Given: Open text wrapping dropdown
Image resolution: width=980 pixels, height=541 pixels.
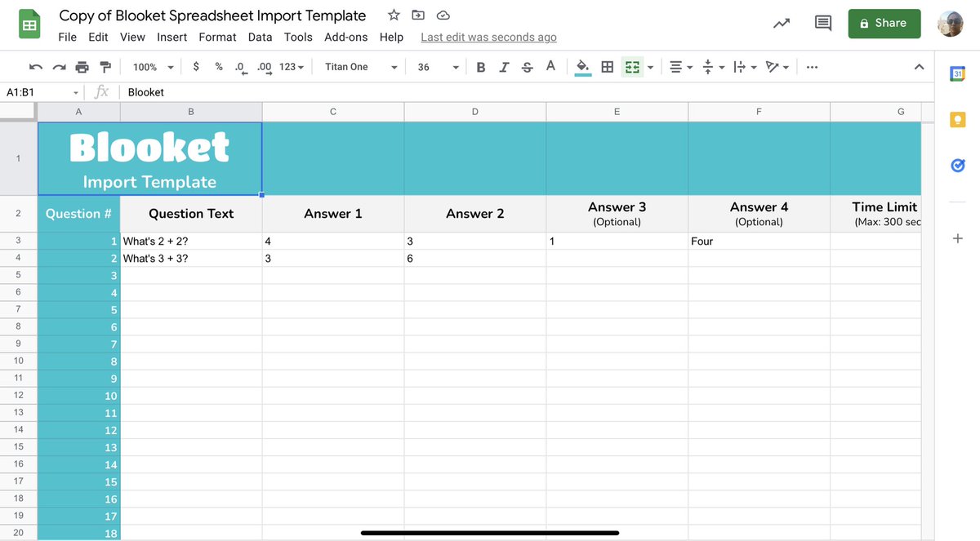Looking at the screenshot, I should click(x=745, y=67).
